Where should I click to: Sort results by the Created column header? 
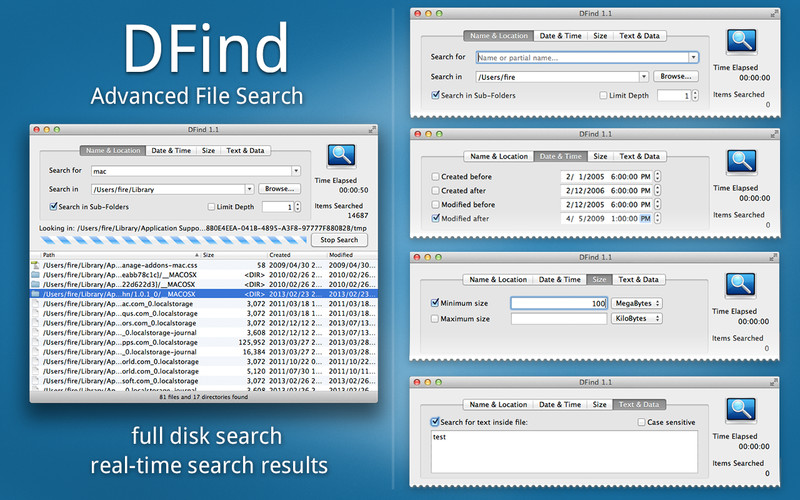pyautogui.click(x=297, y=255)
